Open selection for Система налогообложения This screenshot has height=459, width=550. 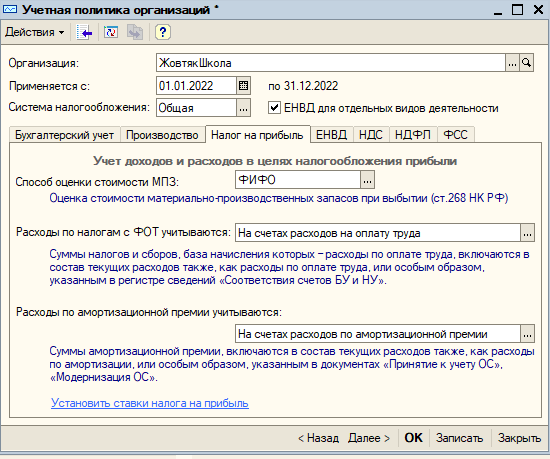tap(243, 108)
